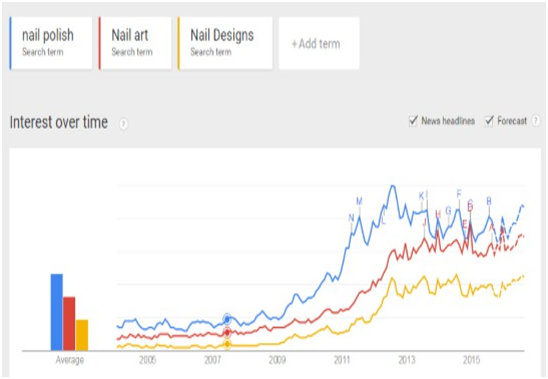This screenshot has height=379, width=548.
Task: Click the Interest over time help icon
Action: click(123, 124)
